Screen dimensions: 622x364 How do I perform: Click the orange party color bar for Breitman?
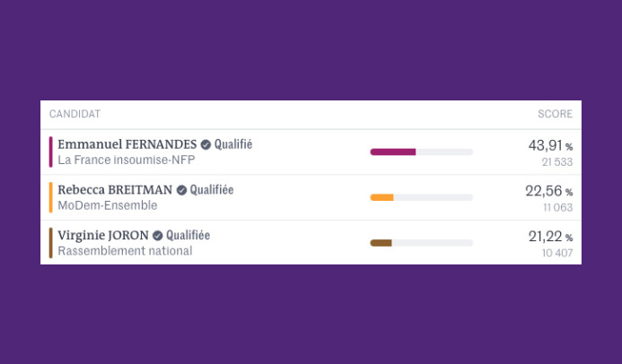click(x=51, y=197)
